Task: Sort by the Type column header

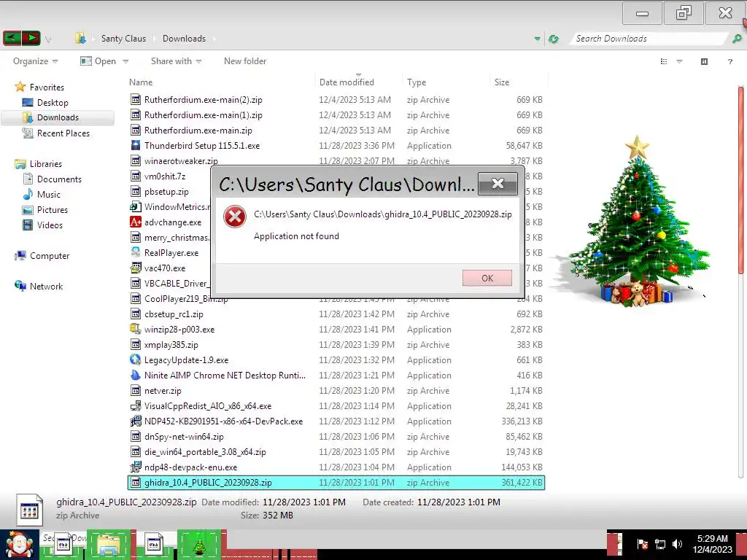Action: tap(417, 82)
